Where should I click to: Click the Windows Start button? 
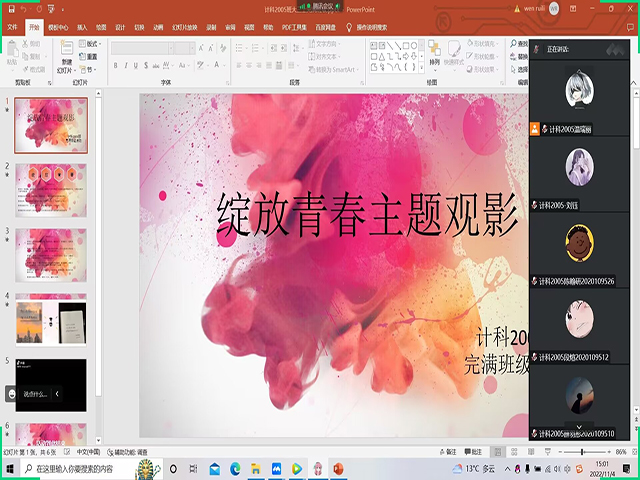pyautogui.click(x=10, y=468)
